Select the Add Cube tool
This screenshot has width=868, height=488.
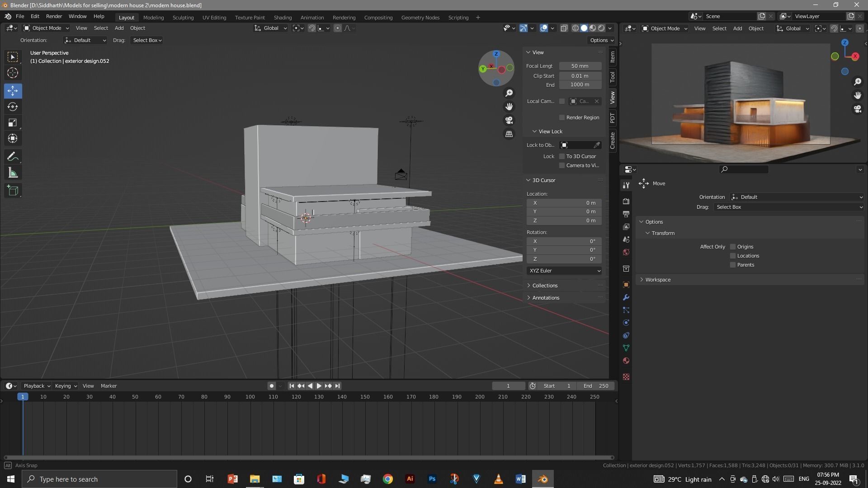13,191
